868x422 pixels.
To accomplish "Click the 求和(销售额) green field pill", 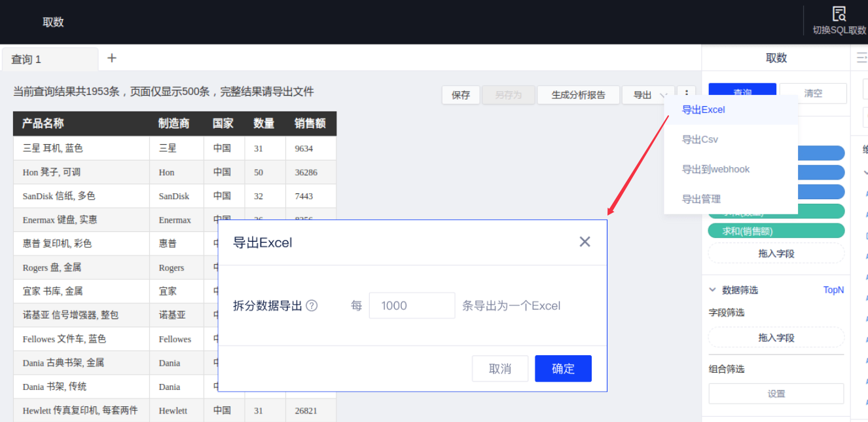I will [776, 231].
